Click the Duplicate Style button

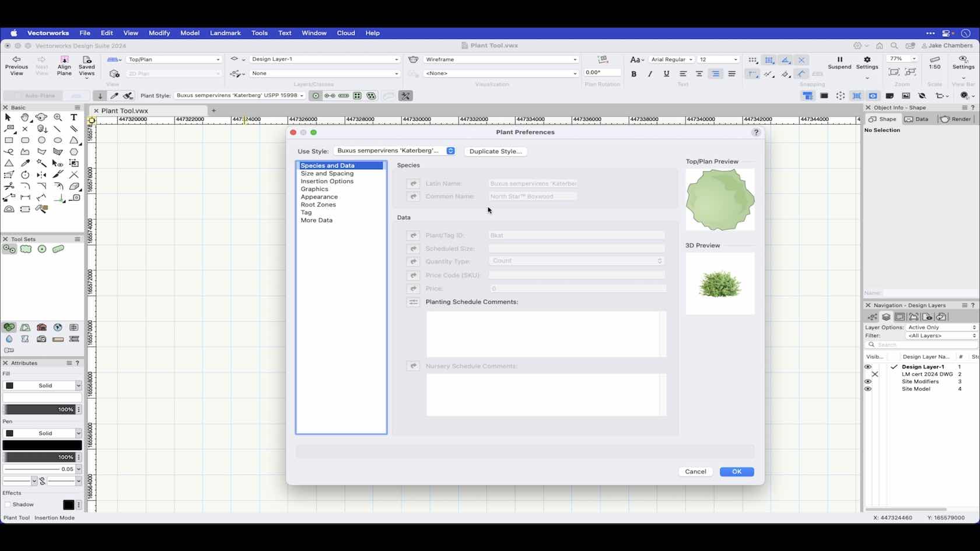pyautogui.click(x=495, y=151)
